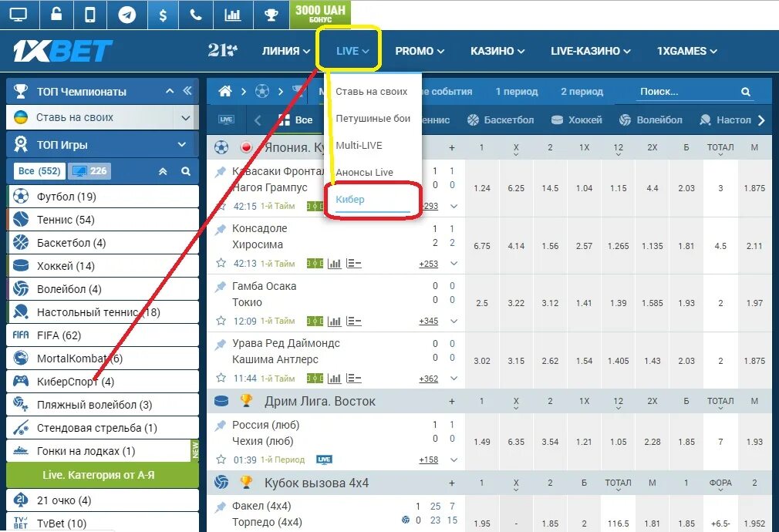Open the КАЗИНО menu
Screen dimensions: 779x532
point(497,51)
